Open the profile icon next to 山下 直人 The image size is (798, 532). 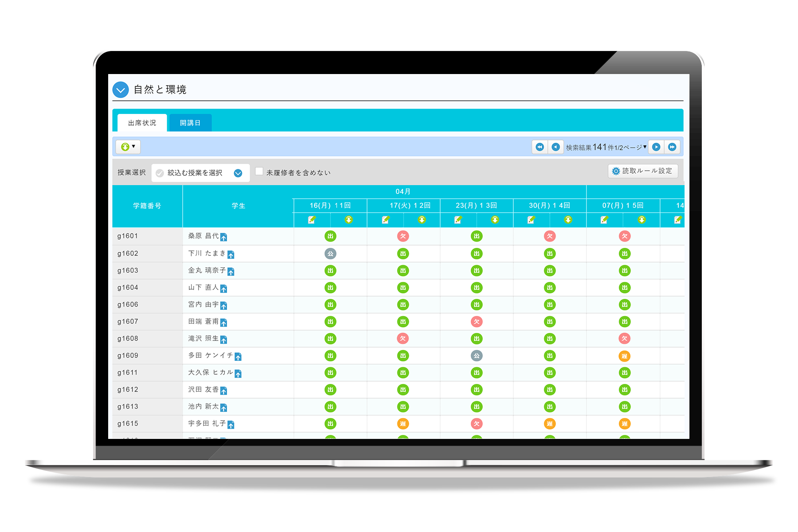[223, 289]
